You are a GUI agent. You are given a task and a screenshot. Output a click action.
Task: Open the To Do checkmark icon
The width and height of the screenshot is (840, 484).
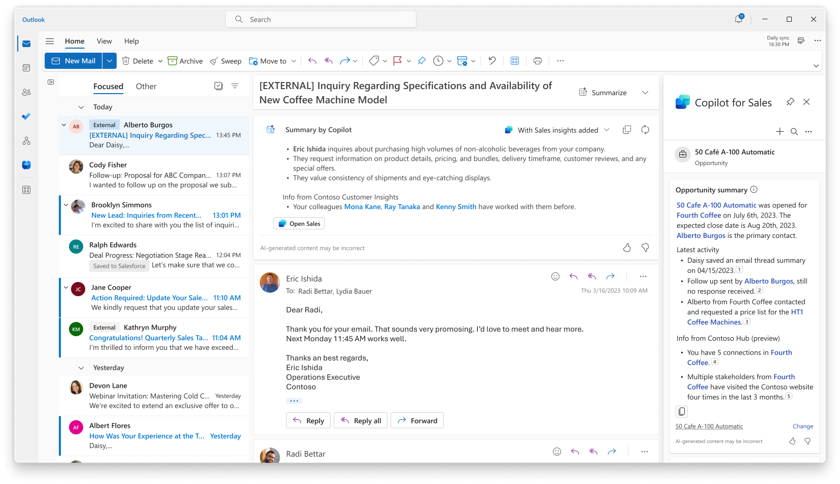[x=26, y=116]
